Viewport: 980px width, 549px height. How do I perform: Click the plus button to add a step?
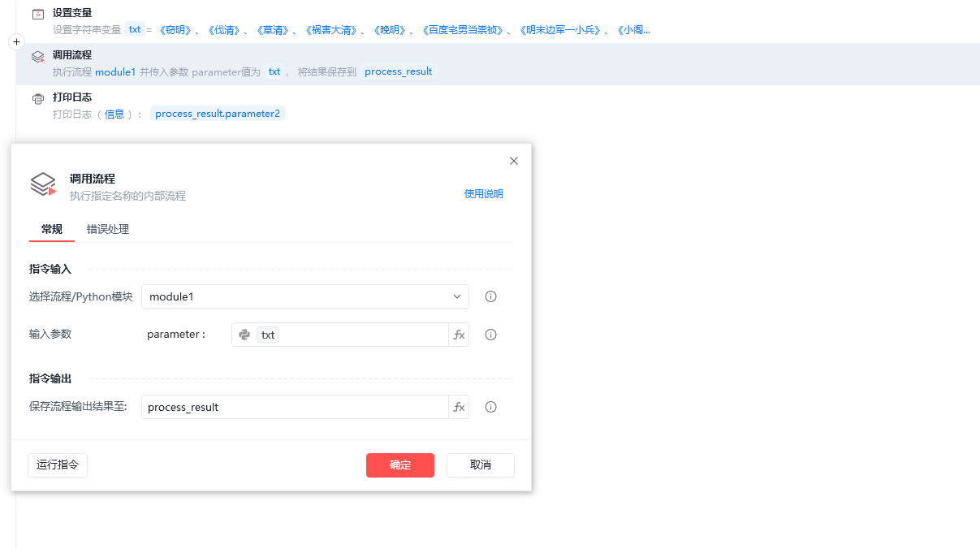(x=17, y=41)
